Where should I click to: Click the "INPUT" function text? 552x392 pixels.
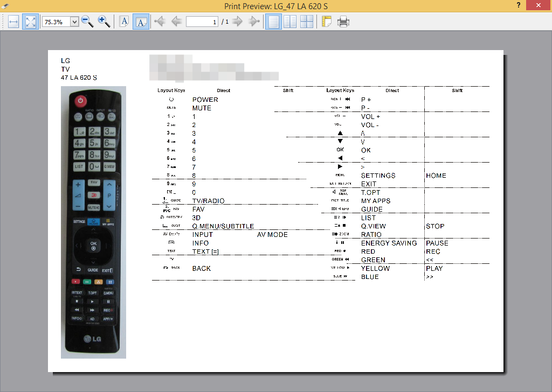click(x=203, y=234)
